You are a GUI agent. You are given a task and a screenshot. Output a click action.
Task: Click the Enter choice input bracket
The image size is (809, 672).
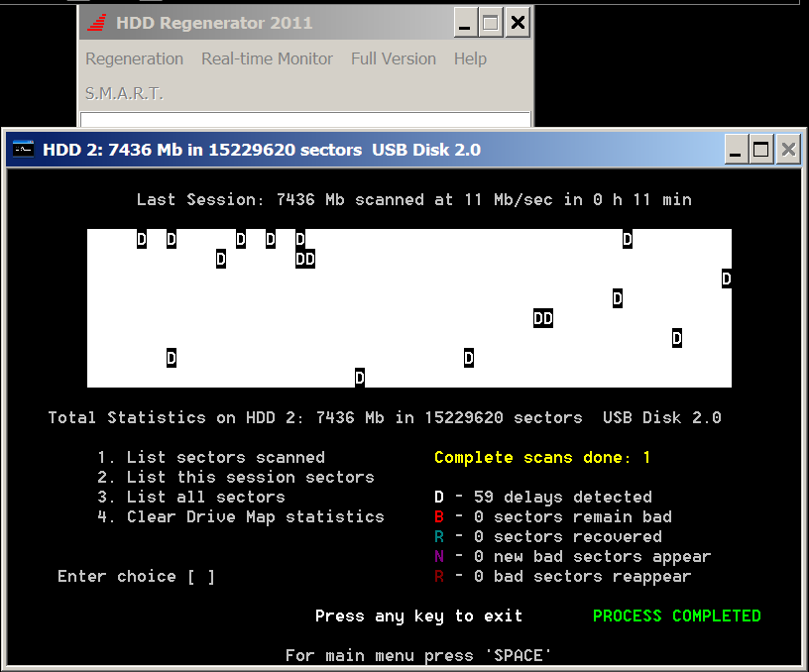[x=201, y=577]
